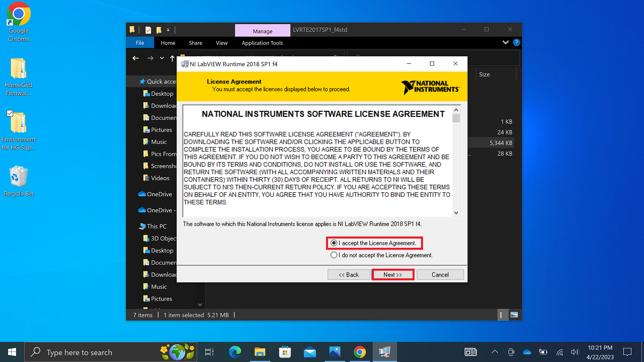Image resolution: width=644 pixels, height=362 pixels.
Task: Click New folder icon in quick access toolbar
Action: pyautogui.click(x=159, y=30)
